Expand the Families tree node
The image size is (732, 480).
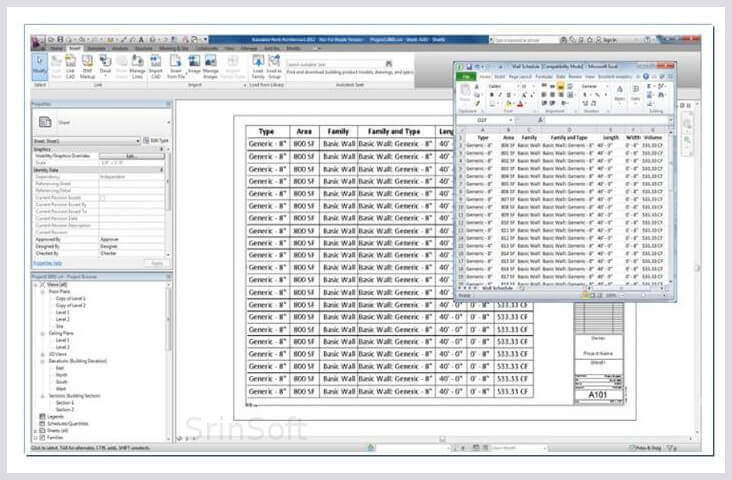click(x=35, y=438)
